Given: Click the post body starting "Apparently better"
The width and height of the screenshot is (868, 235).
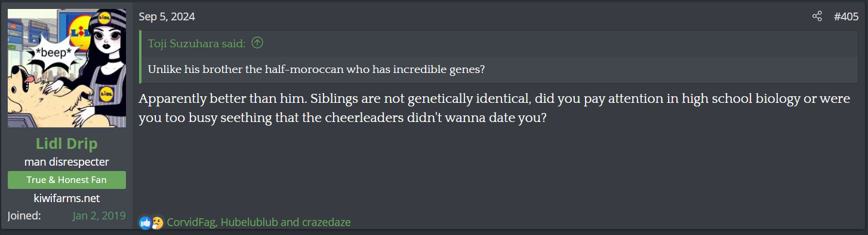Looking at the screenshot, I should (x=494, y=108).
